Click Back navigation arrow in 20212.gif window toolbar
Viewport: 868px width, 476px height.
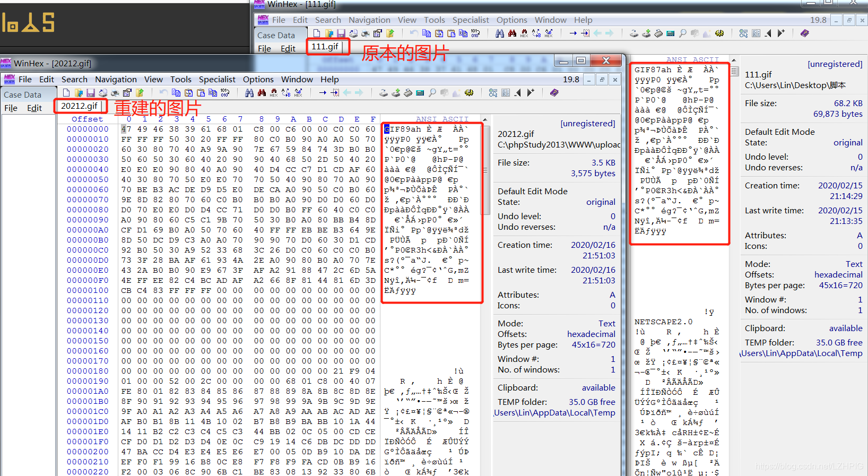point(347,93)
